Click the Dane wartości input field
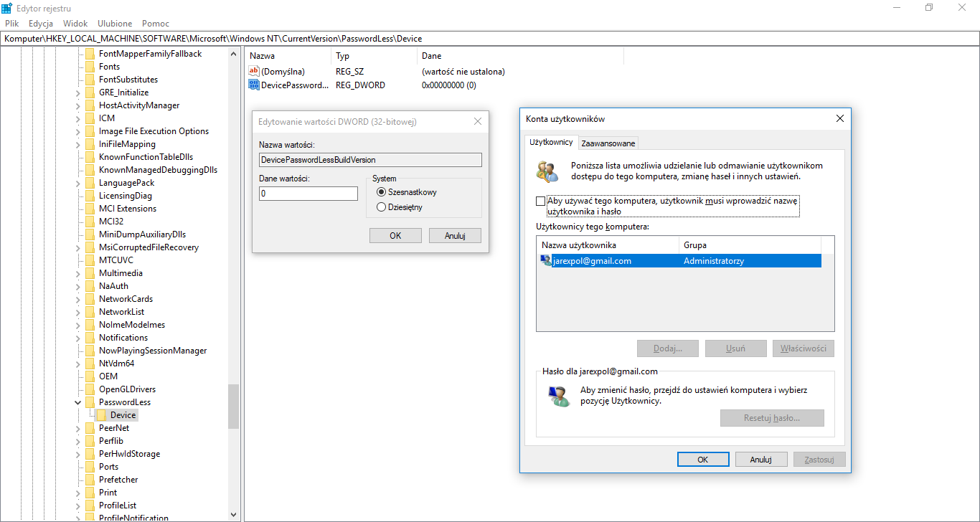The width and height of the screenshot is (980, 522). 308,194
